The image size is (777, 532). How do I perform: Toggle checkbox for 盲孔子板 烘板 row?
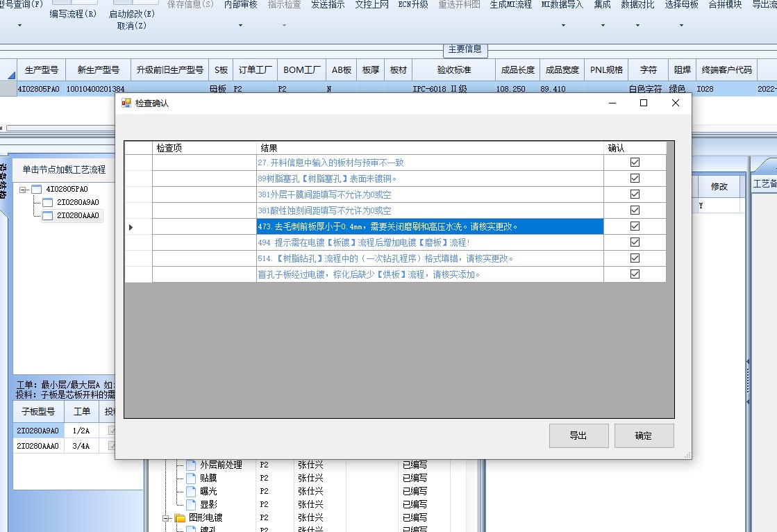635,274
